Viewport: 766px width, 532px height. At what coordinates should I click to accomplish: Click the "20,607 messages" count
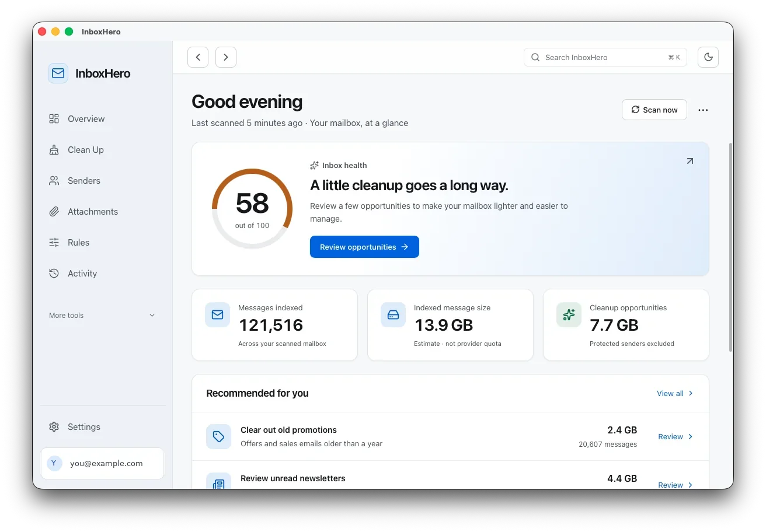[x=608, y=444]
